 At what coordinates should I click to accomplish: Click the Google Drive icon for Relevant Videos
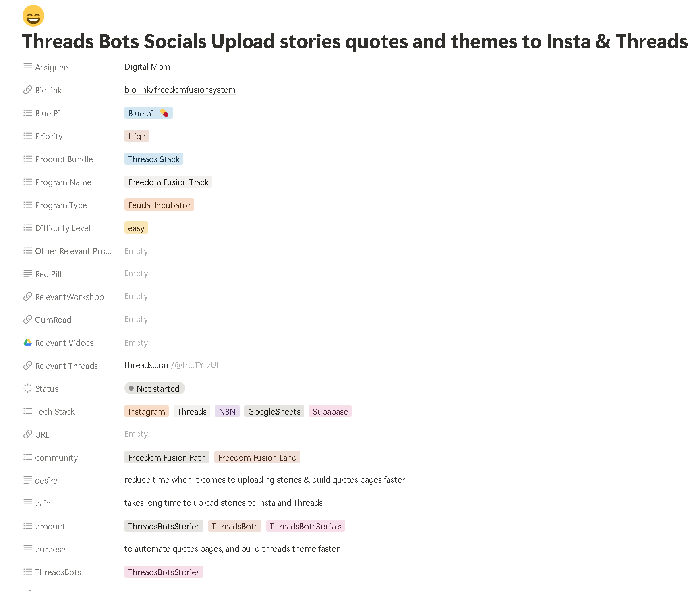click(x=27, y=343)
